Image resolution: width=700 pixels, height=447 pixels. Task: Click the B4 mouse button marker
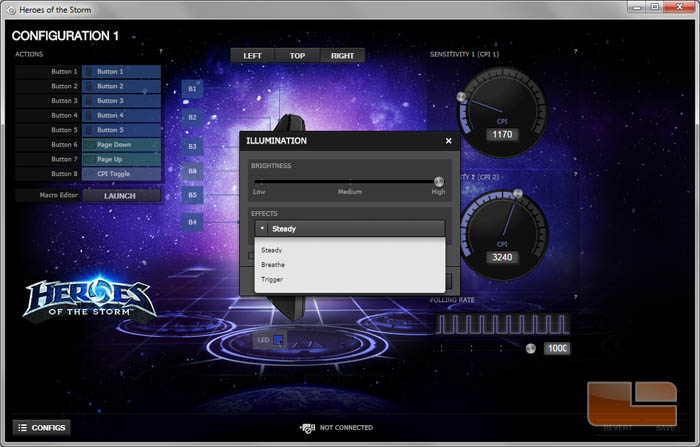192,222
